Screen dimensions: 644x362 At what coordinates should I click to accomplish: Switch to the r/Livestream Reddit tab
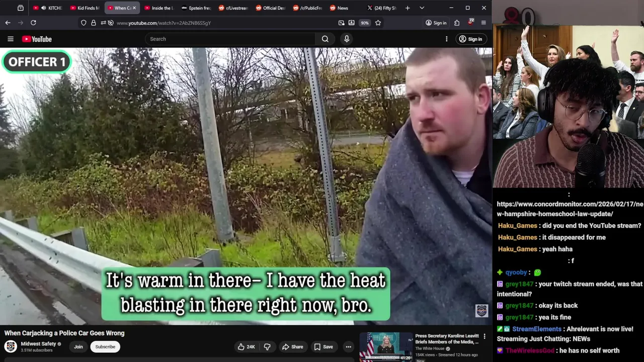point(233,8)
